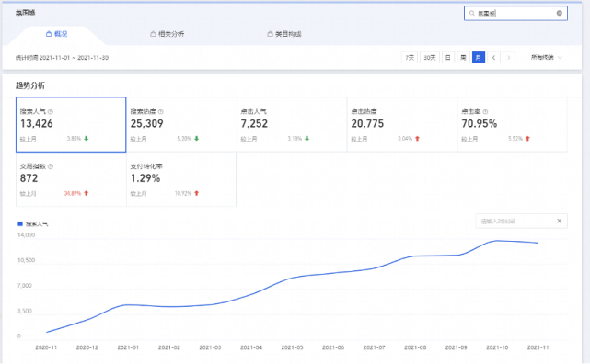Go to the next period with the right arrow
The height and width of the screenshot is (364, 590).
pyautogui.click(x=509, y=58)
